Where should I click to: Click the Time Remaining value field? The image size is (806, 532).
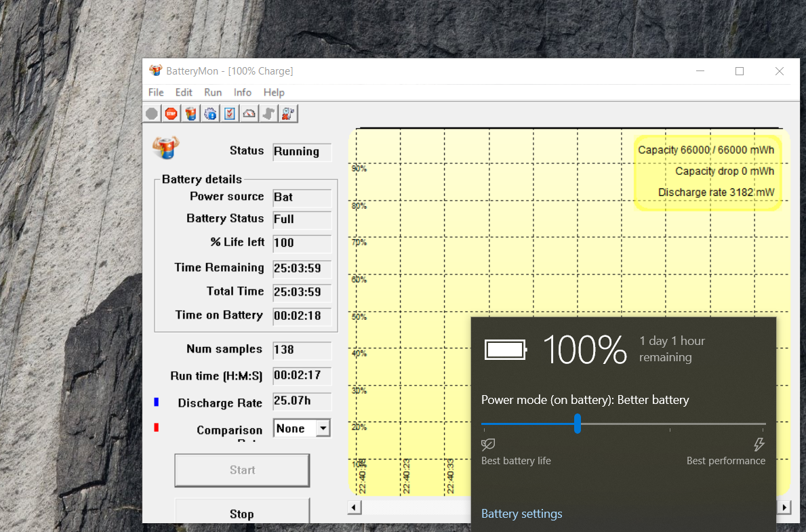302,268
